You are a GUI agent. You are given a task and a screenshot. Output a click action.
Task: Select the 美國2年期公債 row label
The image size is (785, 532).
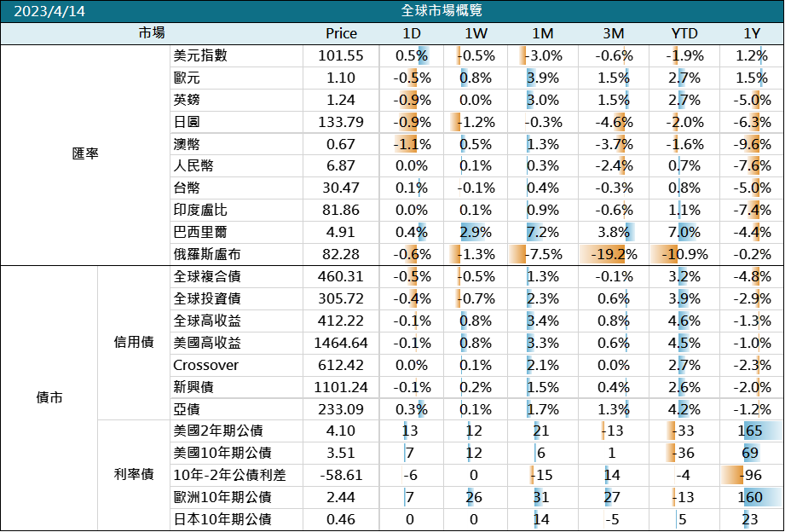coord(218,431)
